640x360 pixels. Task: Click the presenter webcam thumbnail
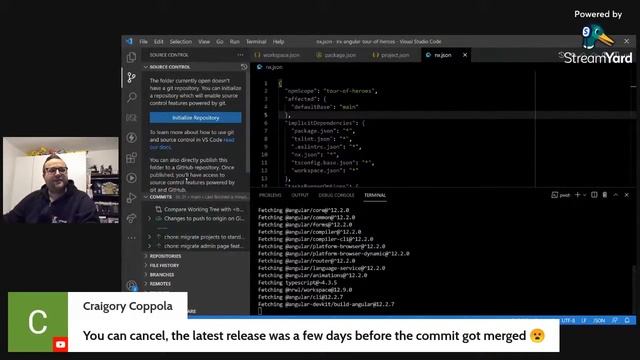pos(61,180)
